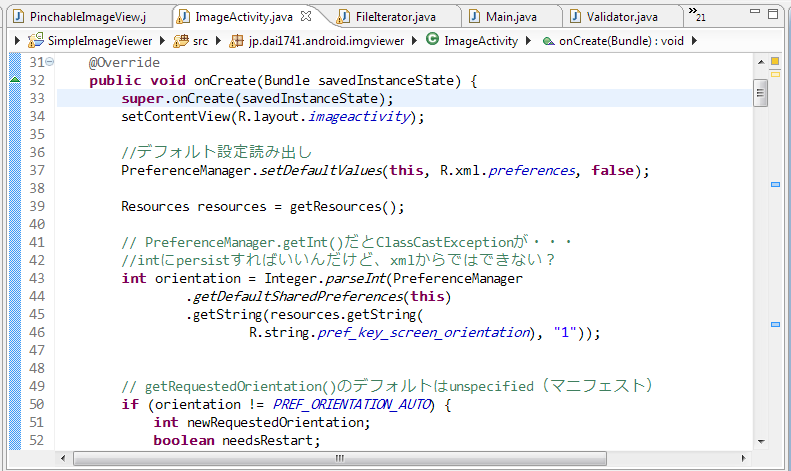Screen dimensions: 791x471
Task: Click the Java file icon on the PinchableImageView tab
Action: pos(19,17)
